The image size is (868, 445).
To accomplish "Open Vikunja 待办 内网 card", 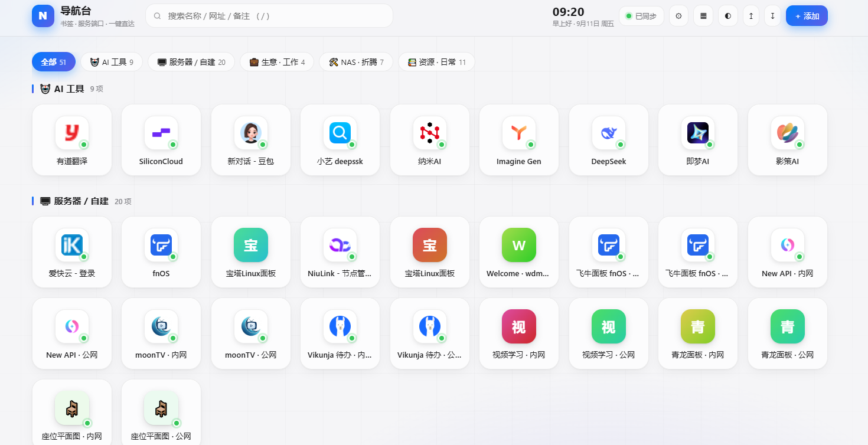I will [x=340, y=333].
